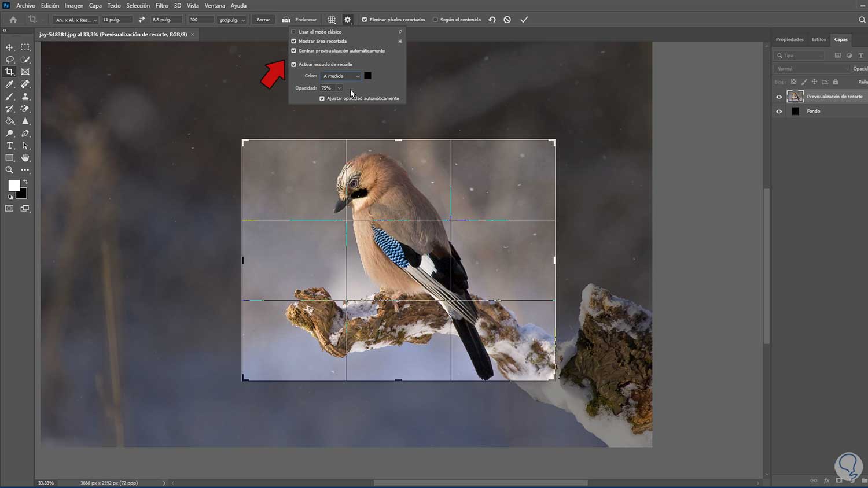The height and width of the screenshot is (488, 868).
Task: Select the Zoom tool
Action: [9, 170]
